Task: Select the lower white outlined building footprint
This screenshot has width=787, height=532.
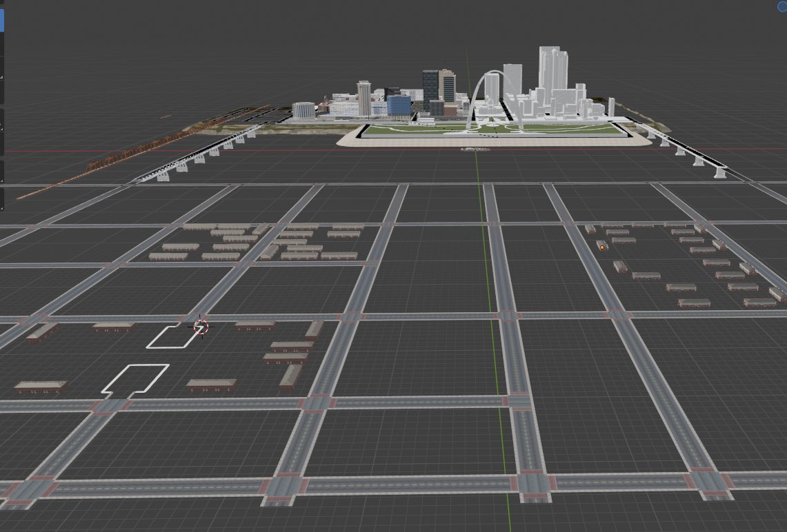Action: 135,380
